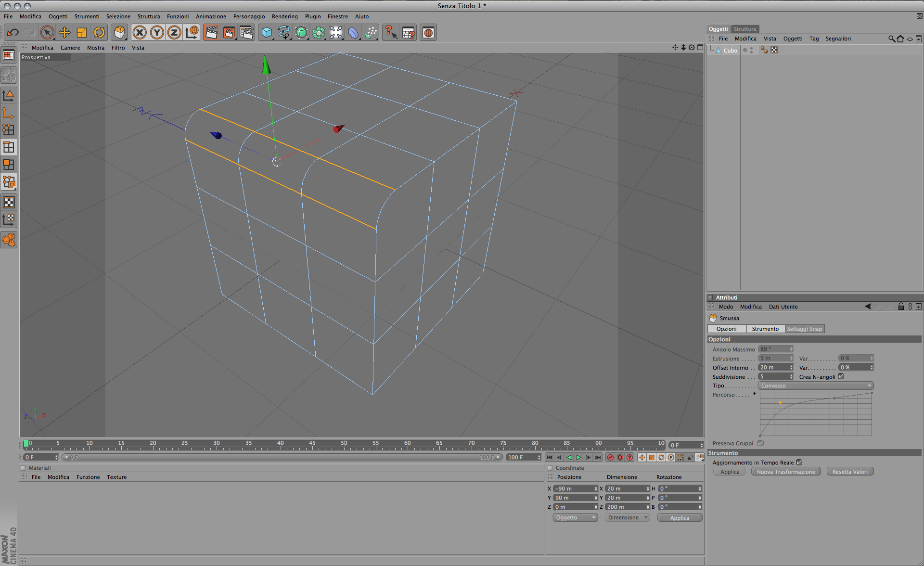This screenshot has width=924, height=566.
Task: Select the Scale tool in the toolbar
Action: coord(82,33)
